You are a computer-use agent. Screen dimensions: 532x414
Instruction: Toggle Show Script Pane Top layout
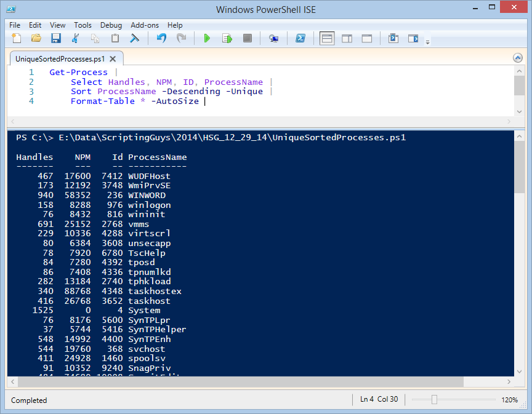tap(327, 39)
